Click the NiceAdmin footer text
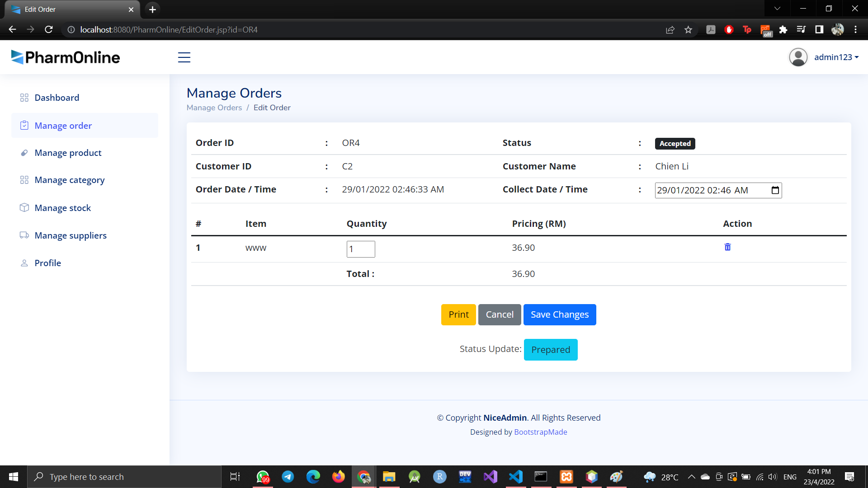The image size is (868, 488). pyautogui.click(x=505, y=418)
